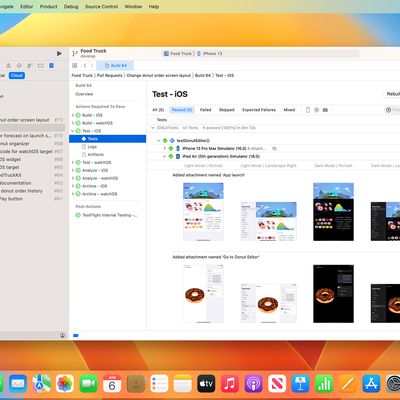Screen dimensions: 400x400
Task: Click the attachment icon on iPhone 13 row
Action: click(x=274, y=148)
